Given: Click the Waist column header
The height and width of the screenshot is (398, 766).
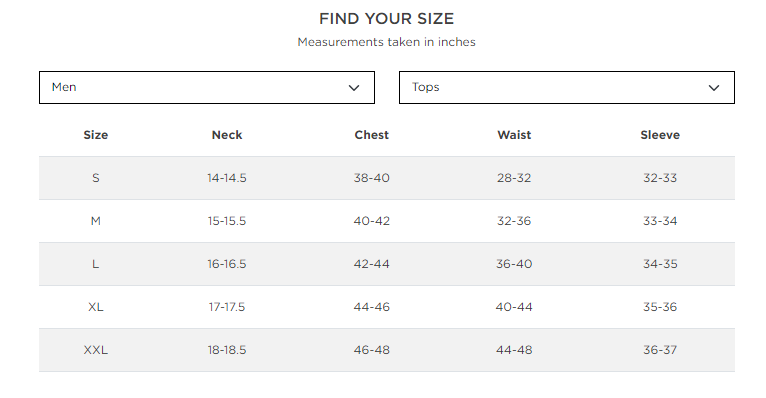Looking at the screenshot, I should tap(514, 135).
